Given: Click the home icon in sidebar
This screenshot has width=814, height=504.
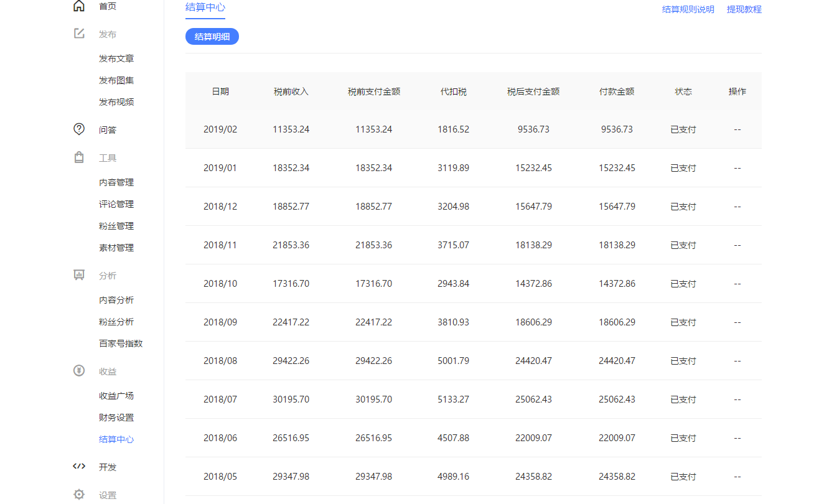Looking at the screenshot, I should click(x=79, y=6).
